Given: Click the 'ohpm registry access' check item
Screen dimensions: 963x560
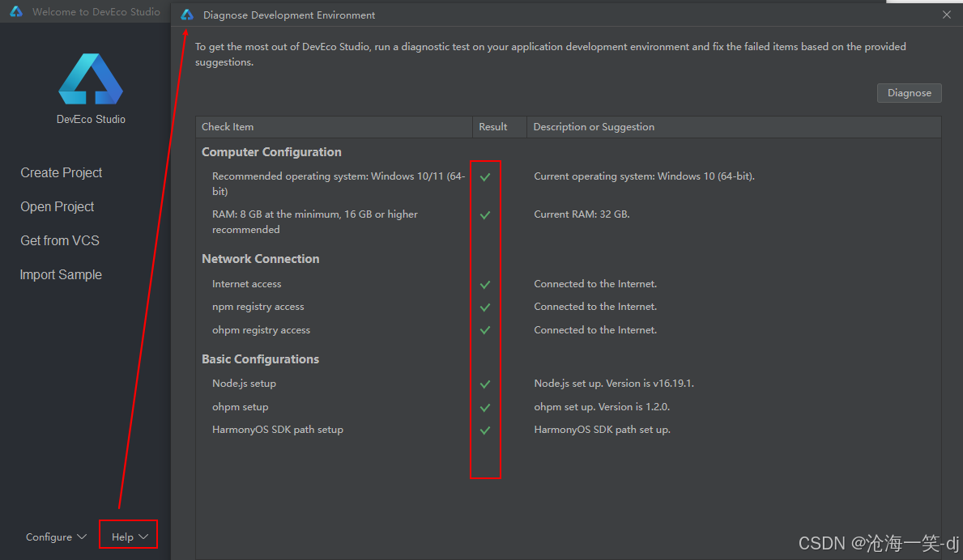Looking at the screenshot, I should coord(261,330).
